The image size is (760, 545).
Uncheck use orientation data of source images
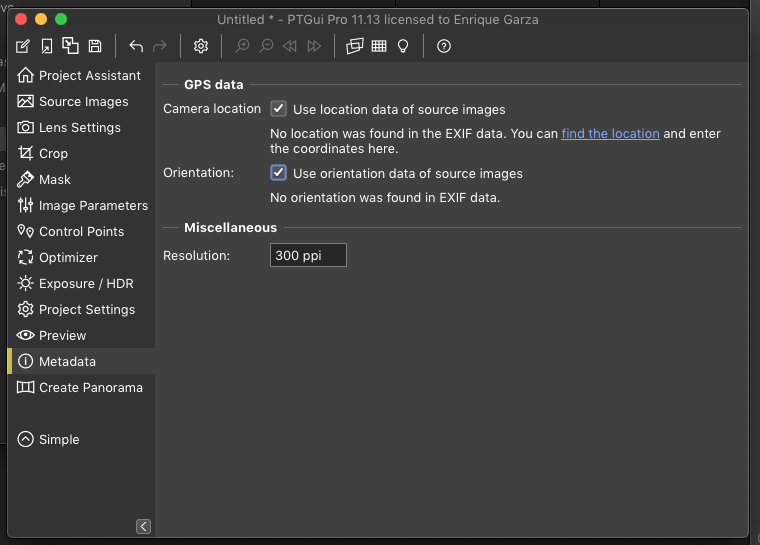(x=279, y=173)
